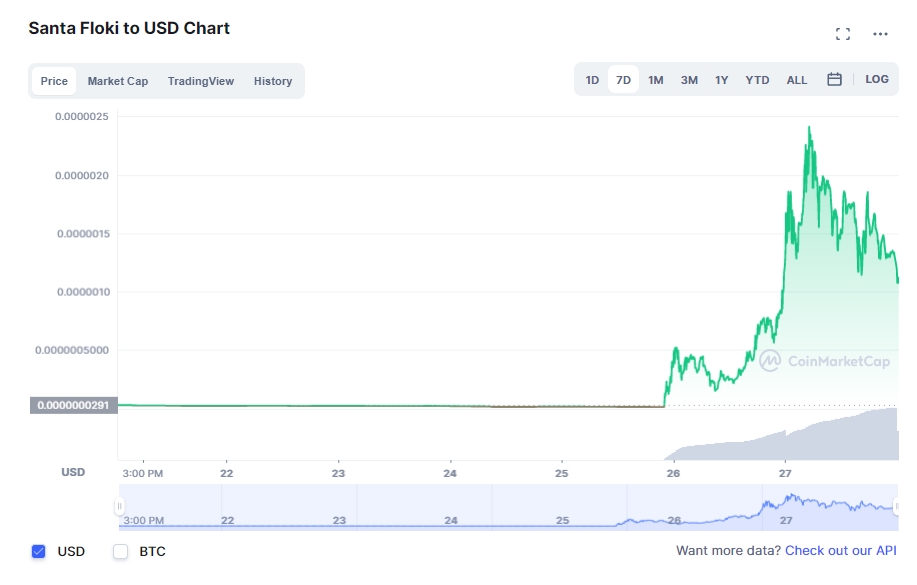Screen dimensions: 917x585
Task: Set chart range to 7D
Action: 624,80
